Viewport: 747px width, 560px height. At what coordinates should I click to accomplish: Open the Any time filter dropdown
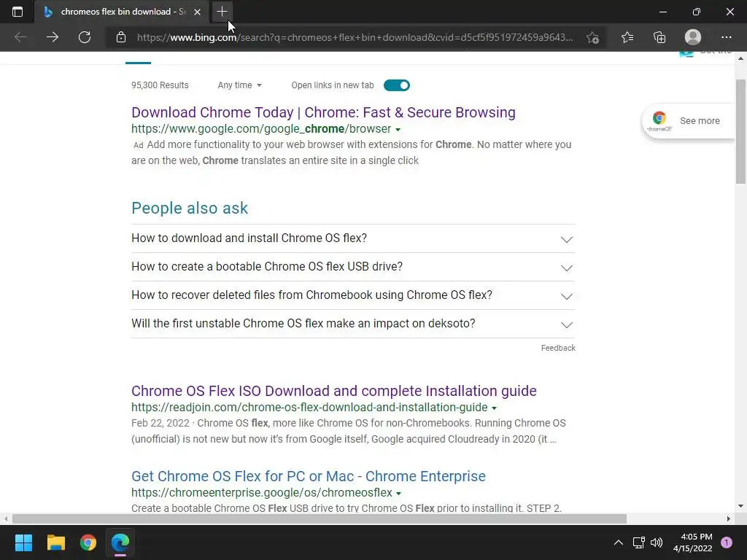[x=239, y=85]
